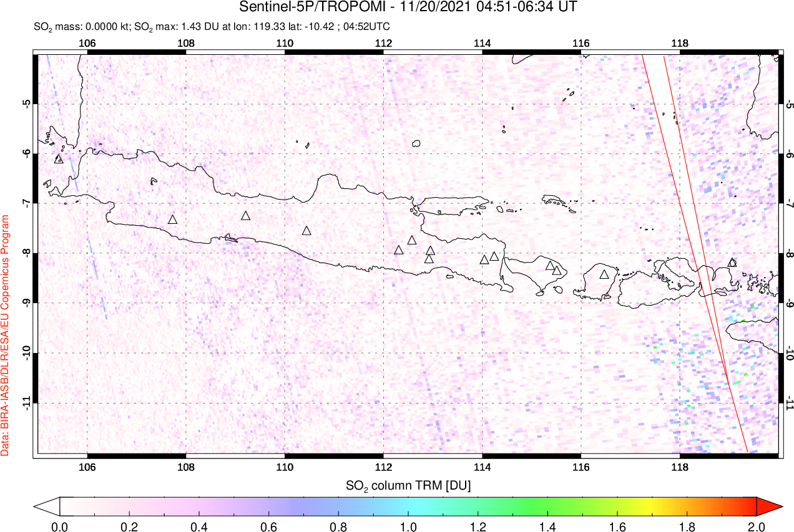Viewport: 794px width, 532px height.
Task: Click the bottom axis longitude label 116
Action: coord(581,466)
